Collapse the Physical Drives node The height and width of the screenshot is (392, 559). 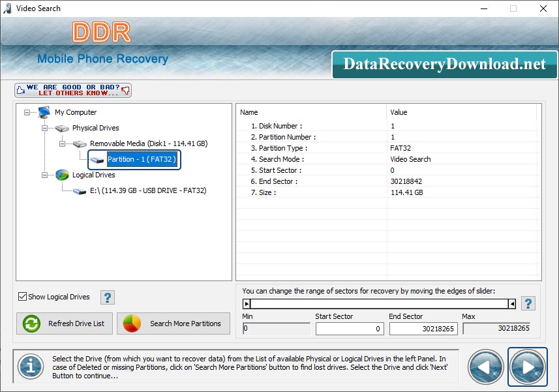tap(44, 128)
